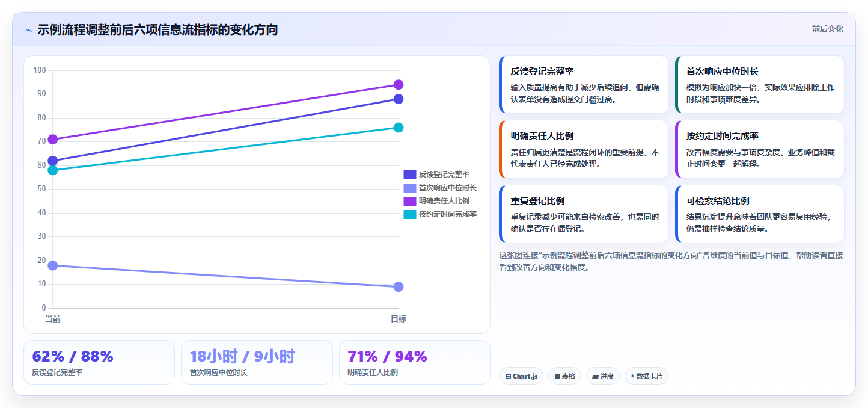
Task: Select the 表格 tag chip
Action: pyautogui.click(x=564, y=376)
